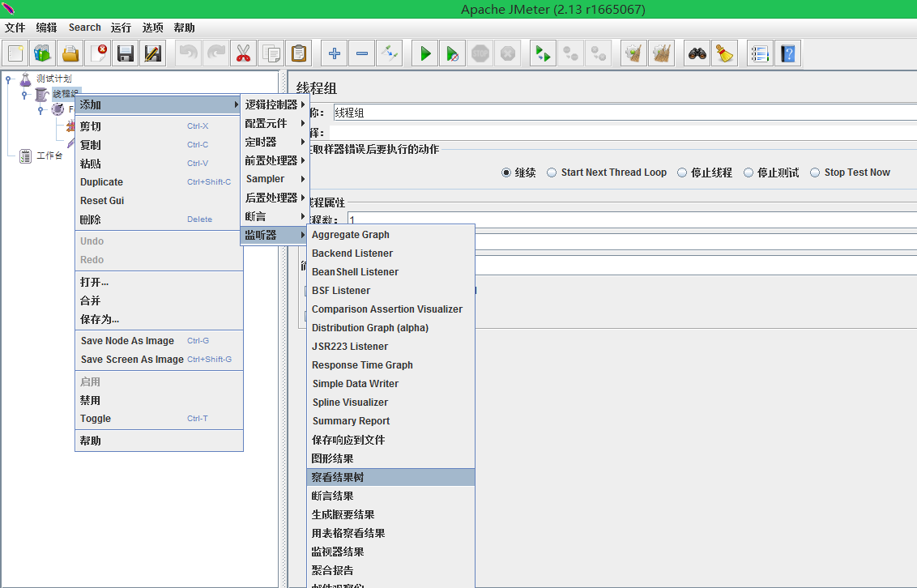Choose 删除 in context menu
The width and height of the screenshot is (917, 588).
[x=159, y=219]
